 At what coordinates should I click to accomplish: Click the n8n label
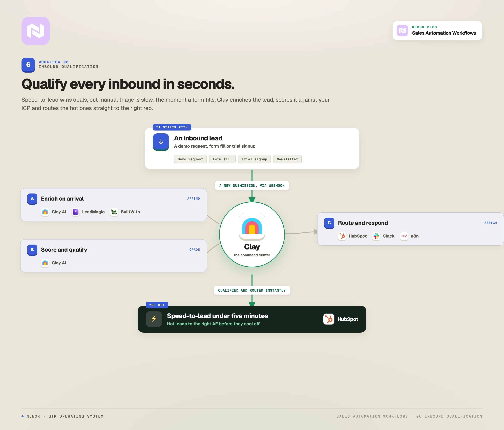(x=415, y=236)
